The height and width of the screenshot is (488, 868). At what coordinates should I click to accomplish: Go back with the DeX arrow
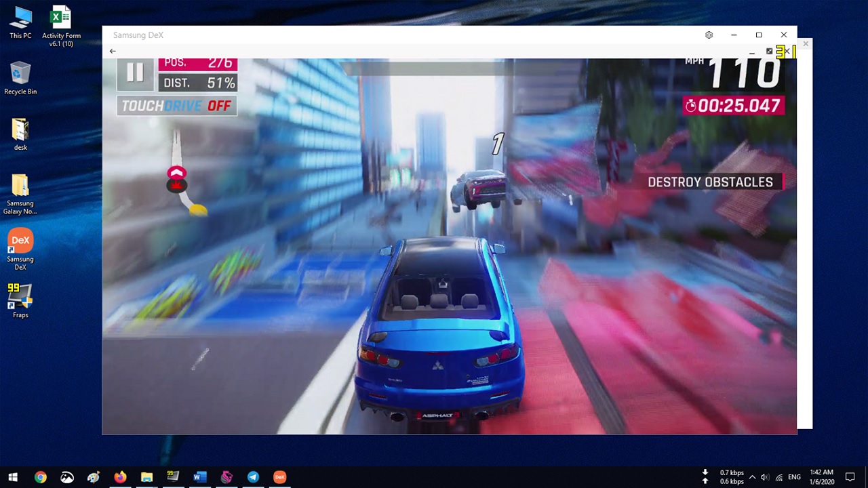(x=113, y=51)
